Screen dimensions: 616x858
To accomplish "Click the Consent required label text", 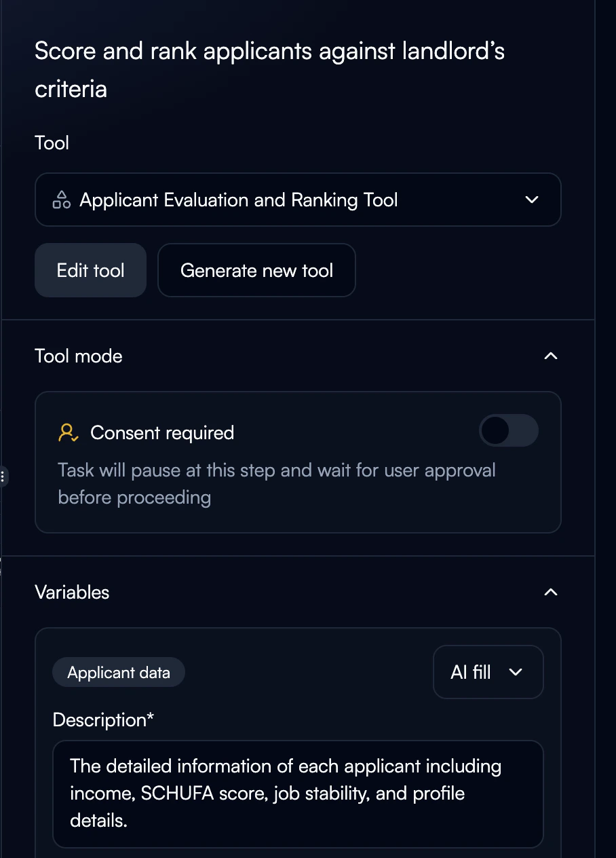I will (x=162, y=432).
